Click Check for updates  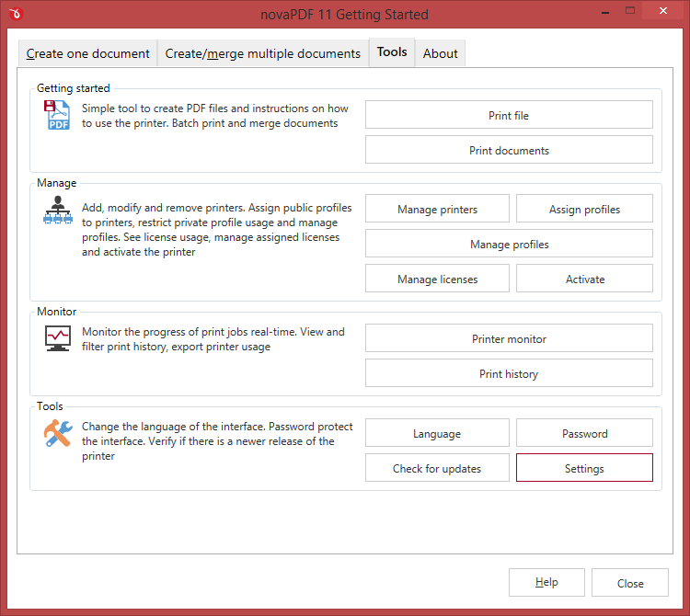pyautogui.click(x=437, y=468)
